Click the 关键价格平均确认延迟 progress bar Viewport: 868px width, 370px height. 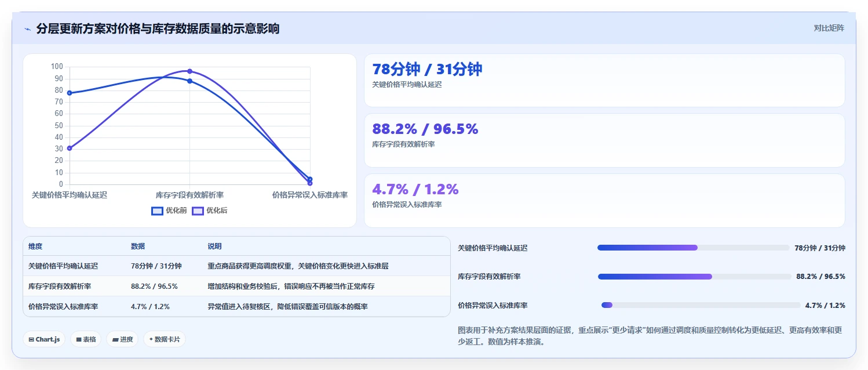694,248
